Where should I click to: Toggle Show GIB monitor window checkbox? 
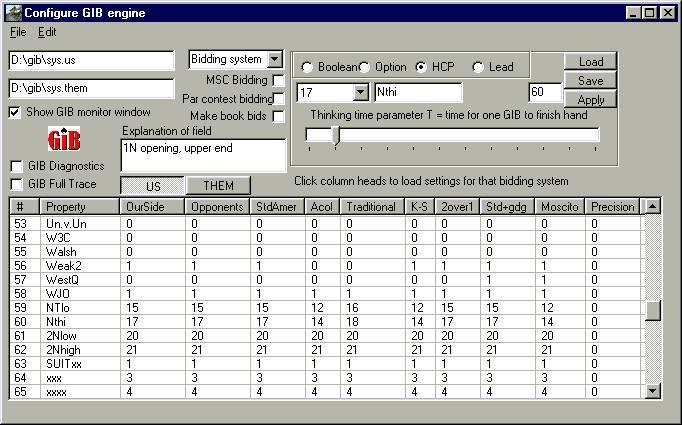15,112
